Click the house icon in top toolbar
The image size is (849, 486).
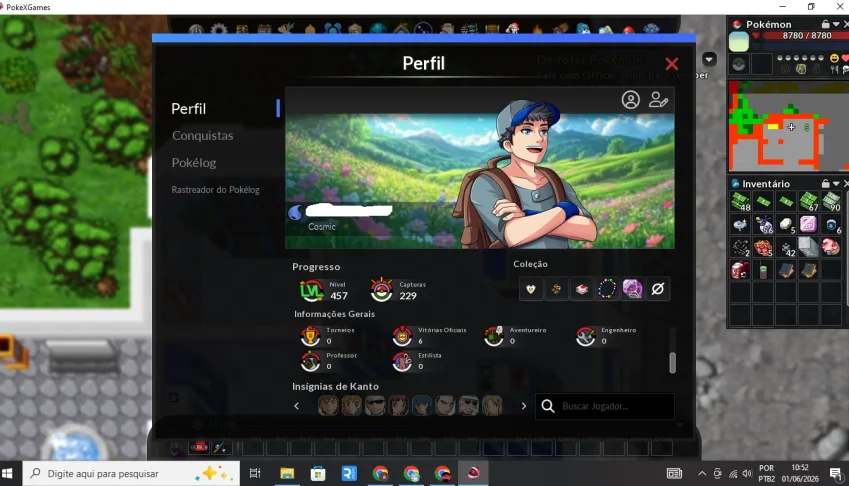401,29
